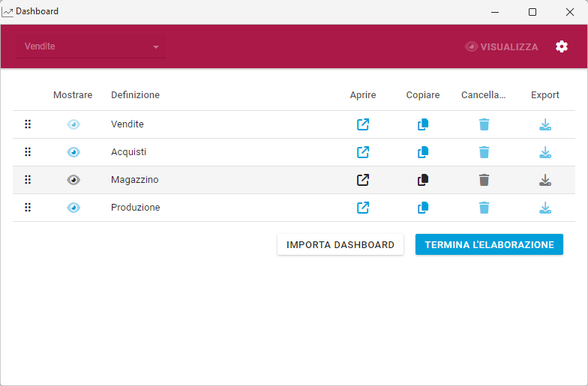Image resolution: width=588 pixels, height=386 pixels.
Task: Delete the Magazzino dashboard
Action: (484, 180)
